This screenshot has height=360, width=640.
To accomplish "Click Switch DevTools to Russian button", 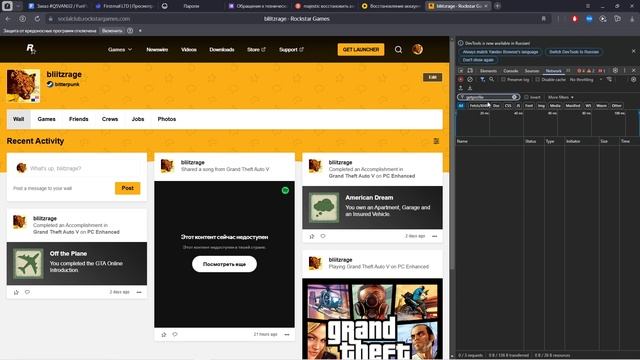I will [x=574, y=52].
